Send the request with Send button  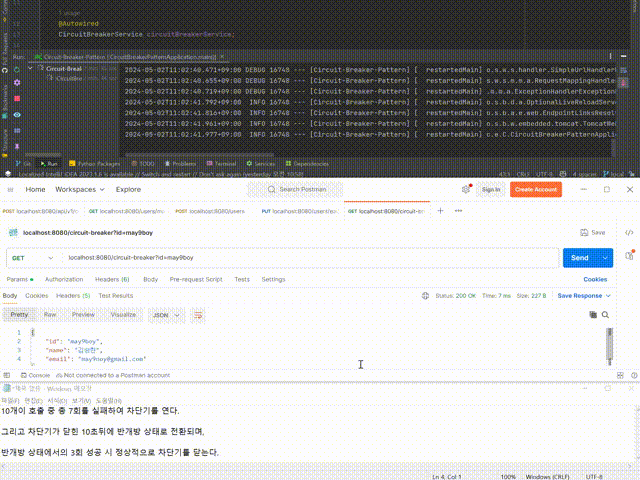click(580, 258)
